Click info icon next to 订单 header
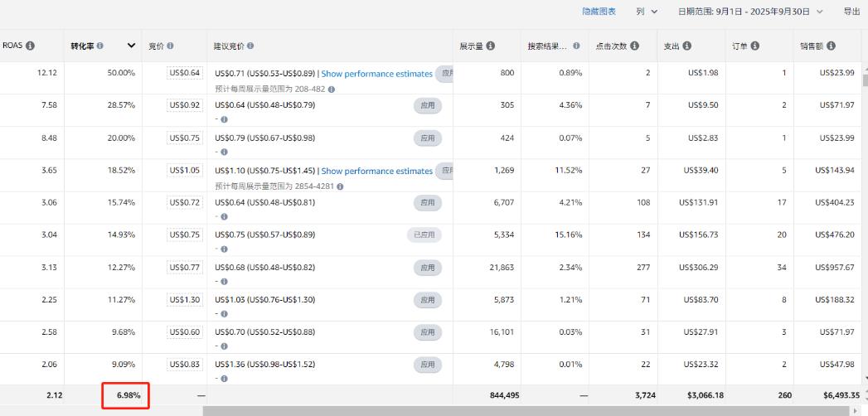868x416 pixels. coord(757,46)
